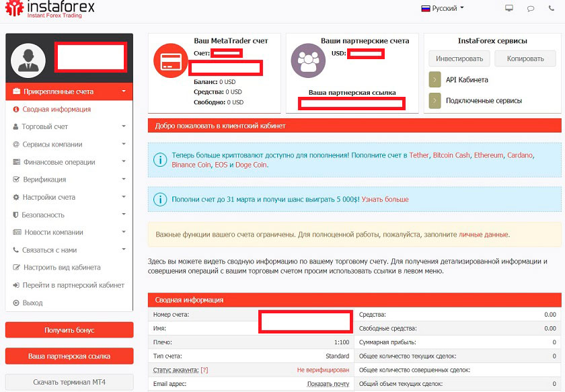The height and width of the screenshot is (392, 565).
Task: Click the Standard account type value
Action: tap(337, 356)
